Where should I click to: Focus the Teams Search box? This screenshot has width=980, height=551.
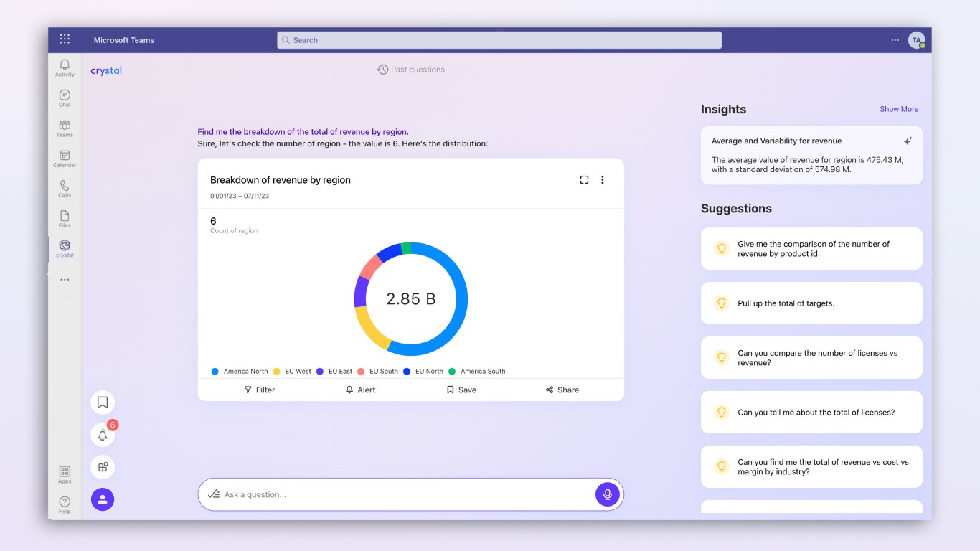tap(499, 40)
